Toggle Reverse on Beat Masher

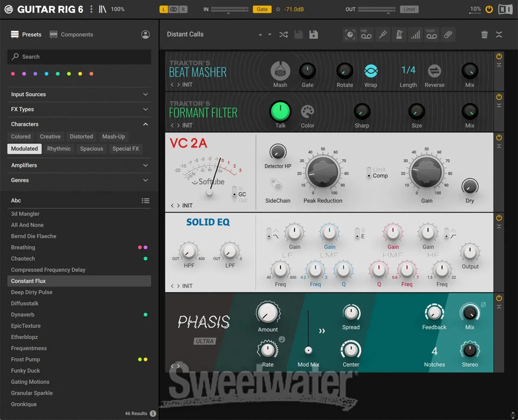tap(434, 71)
